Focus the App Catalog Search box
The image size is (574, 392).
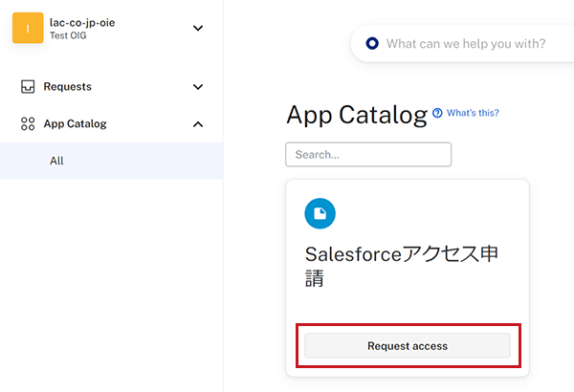click(x=368, y=155)
